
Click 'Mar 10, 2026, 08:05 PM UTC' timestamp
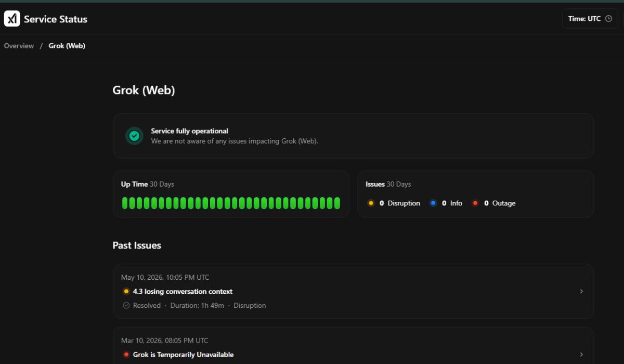point(165,341)
